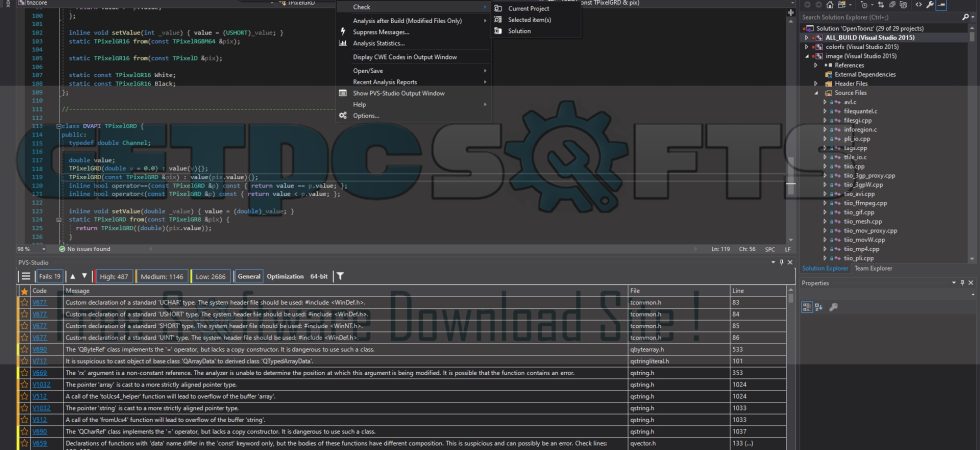Screen dimensions: 980x450
Task: Toggle the Optimization analysis group
Action: click(285, 276)
